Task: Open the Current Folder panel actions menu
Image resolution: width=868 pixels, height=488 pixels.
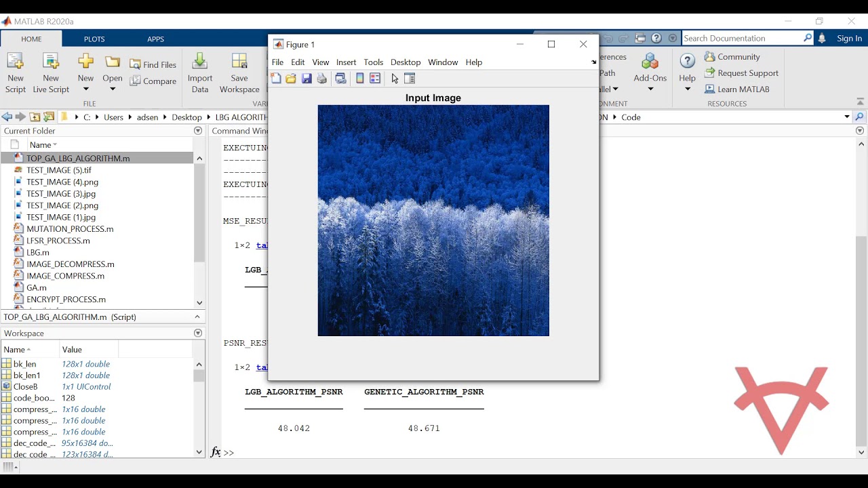Action: tap(198, 131)
